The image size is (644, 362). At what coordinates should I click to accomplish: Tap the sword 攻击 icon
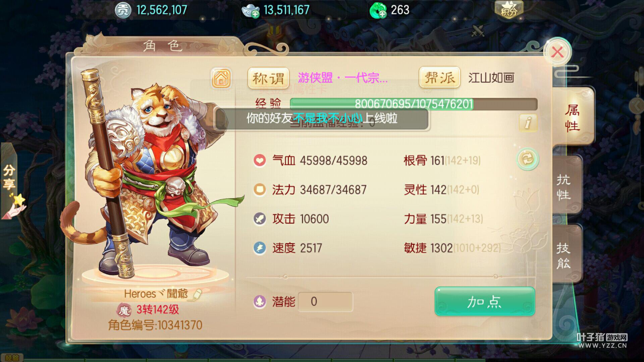pyautogui.click(x=259, y=219)
